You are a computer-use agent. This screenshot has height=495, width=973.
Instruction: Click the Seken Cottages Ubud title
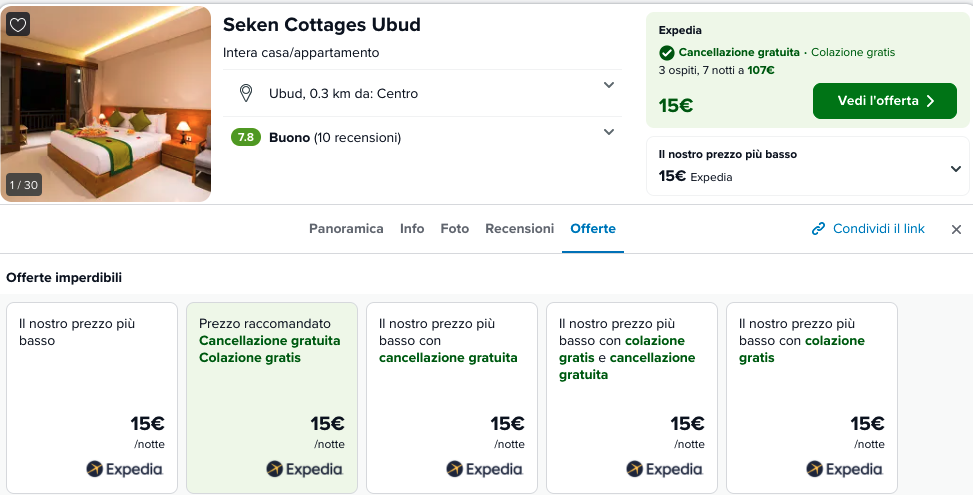click(321, 25)
